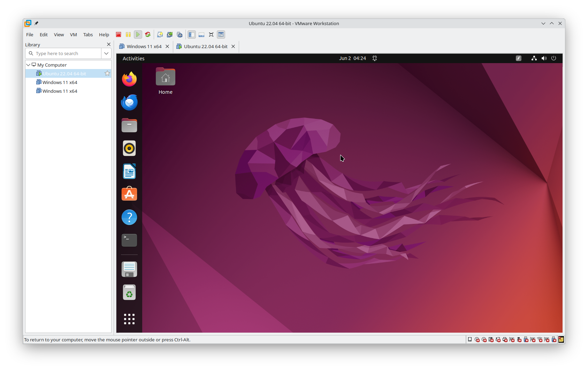Close the Ubuntu 22.04 64-bit tab
The height and width of the screenshot is (371, 588).
(x=233, y=46)
